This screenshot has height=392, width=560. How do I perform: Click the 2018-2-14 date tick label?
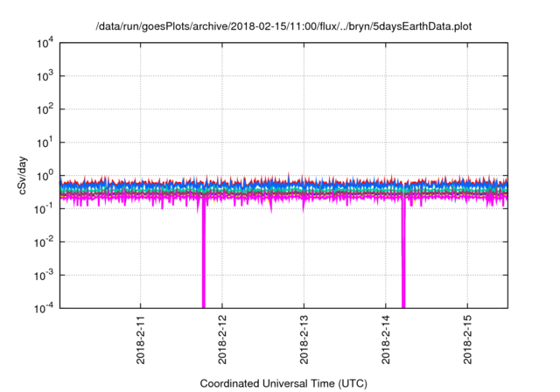coord(386,339)
